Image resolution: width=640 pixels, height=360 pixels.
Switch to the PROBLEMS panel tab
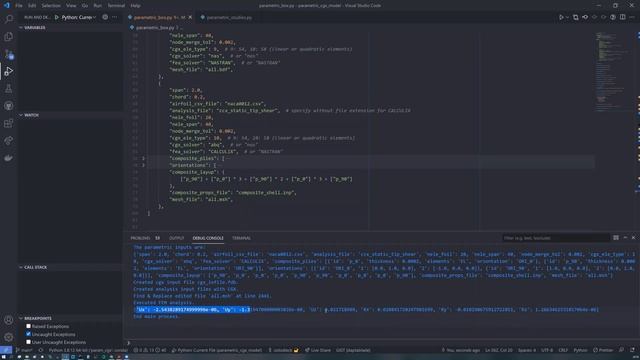point(140,238)
